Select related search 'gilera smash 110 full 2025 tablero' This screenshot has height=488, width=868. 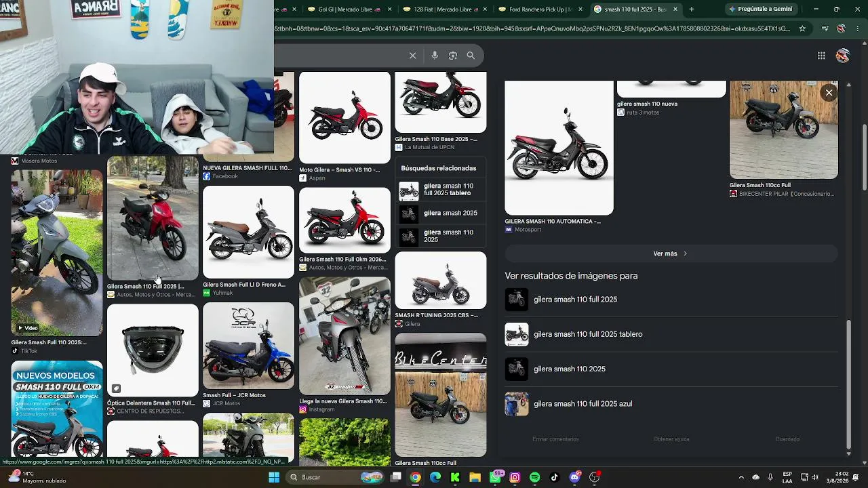point(441,190)
